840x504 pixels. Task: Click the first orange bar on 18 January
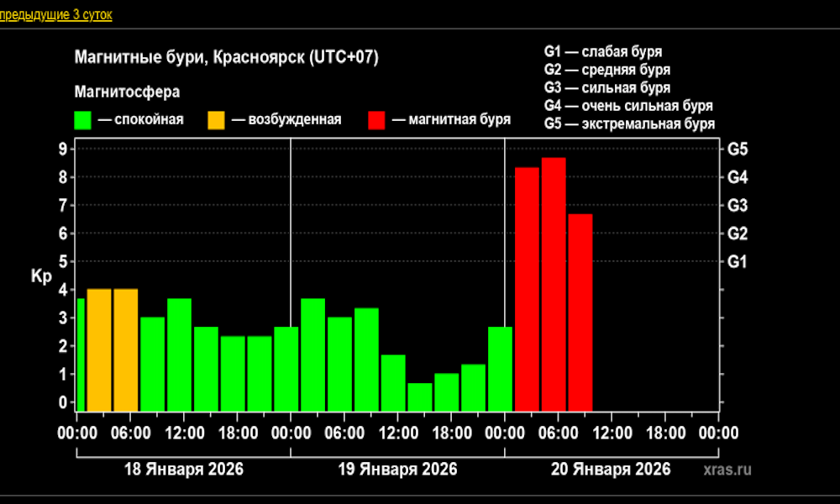(x=99, y=349)
